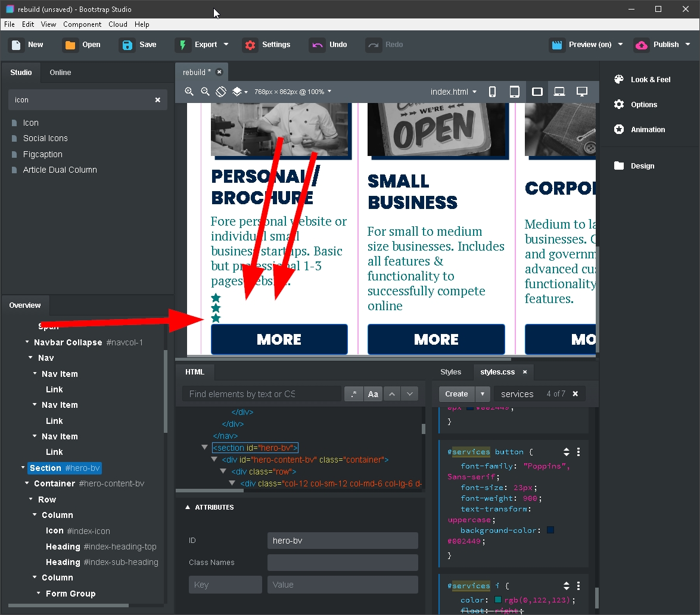Clear the icon component search
Screen dimensions: 700x615
[158, 100]
